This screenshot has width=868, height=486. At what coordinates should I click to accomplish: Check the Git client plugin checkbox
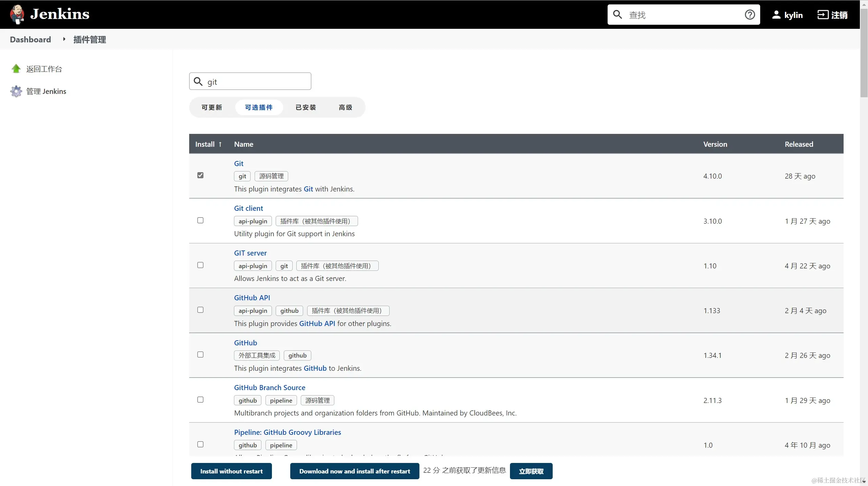coord(200,220)
